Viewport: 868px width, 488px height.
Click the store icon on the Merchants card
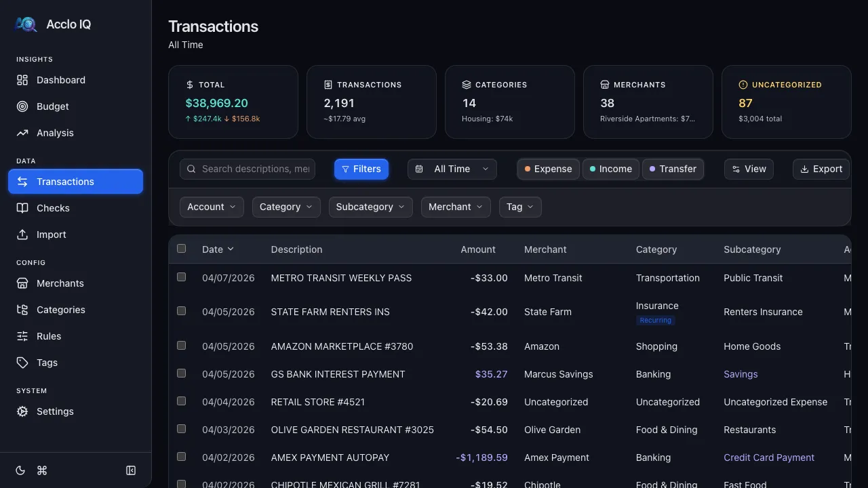605,85
